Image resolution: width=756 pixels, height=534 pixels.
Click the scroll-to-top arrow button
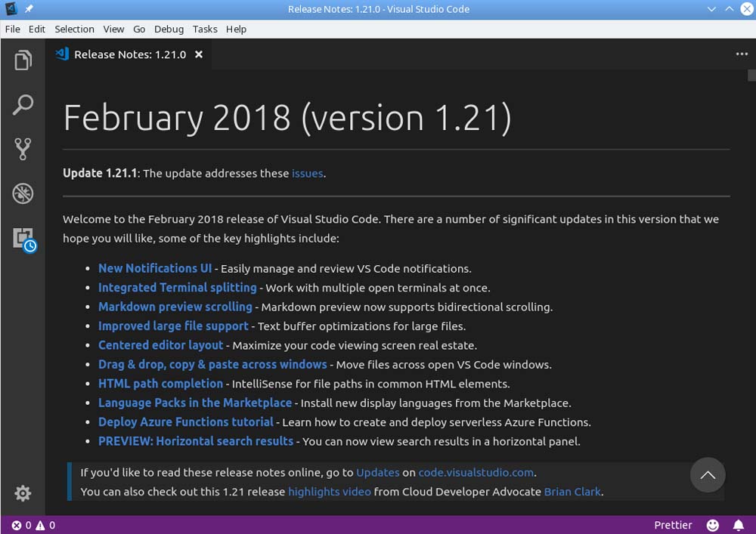coord(708,475)
